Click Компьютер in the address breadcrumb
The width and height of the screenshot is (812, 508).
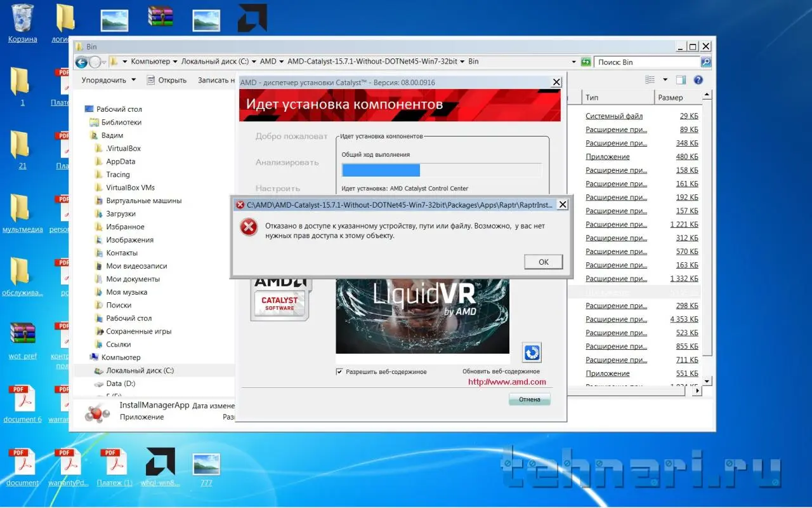(150, 62)
